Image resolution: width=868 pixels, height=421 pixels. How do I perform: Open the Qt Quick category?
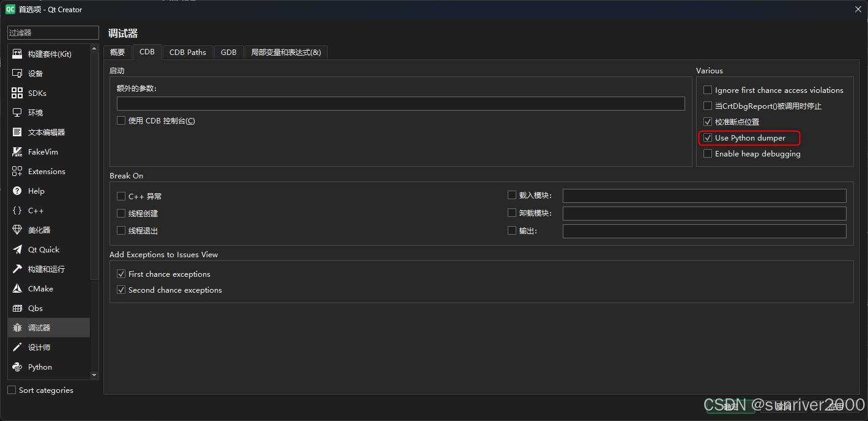pyautogui.click(x=49, y=249)
